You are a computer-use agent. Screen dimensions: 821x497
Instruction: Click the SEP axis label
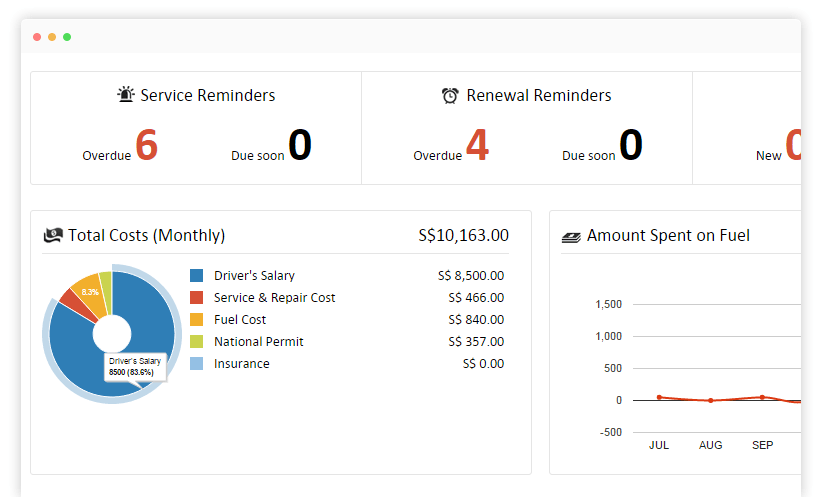point(762,445)
